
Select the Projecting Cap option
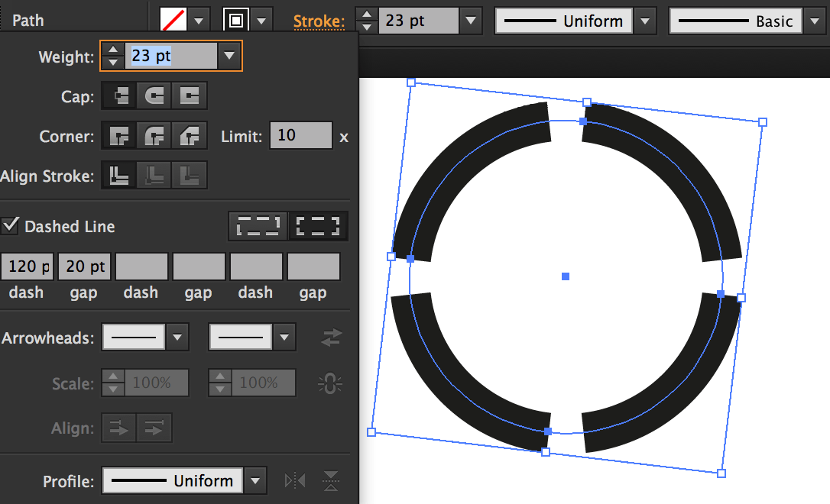[190, 95]
